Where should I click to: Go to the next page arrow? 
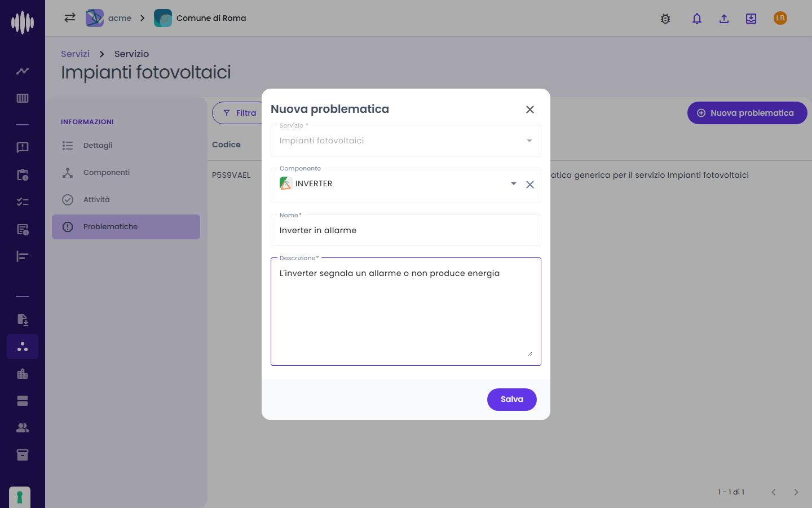796,492
